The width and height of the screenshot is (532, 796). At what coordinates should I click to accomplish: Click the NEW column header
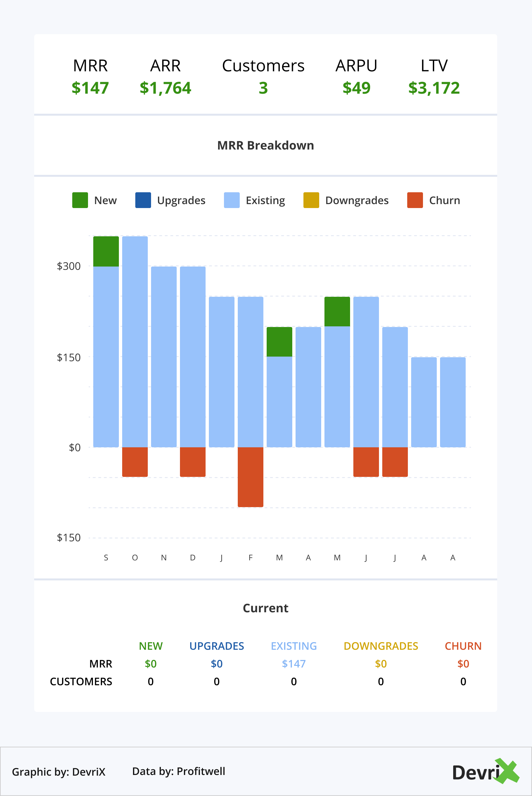coord(151,646)
